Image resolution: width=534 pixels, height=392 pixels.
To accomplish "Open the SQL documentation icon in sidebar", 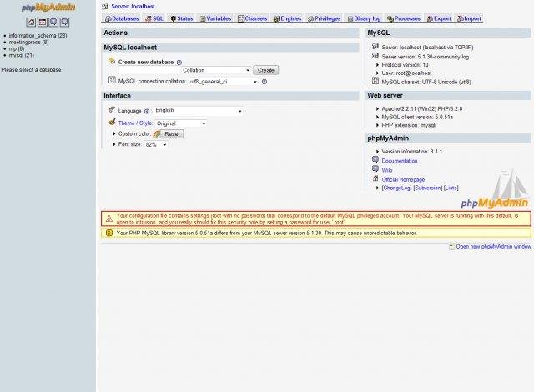I will click(x=65, y=23).
